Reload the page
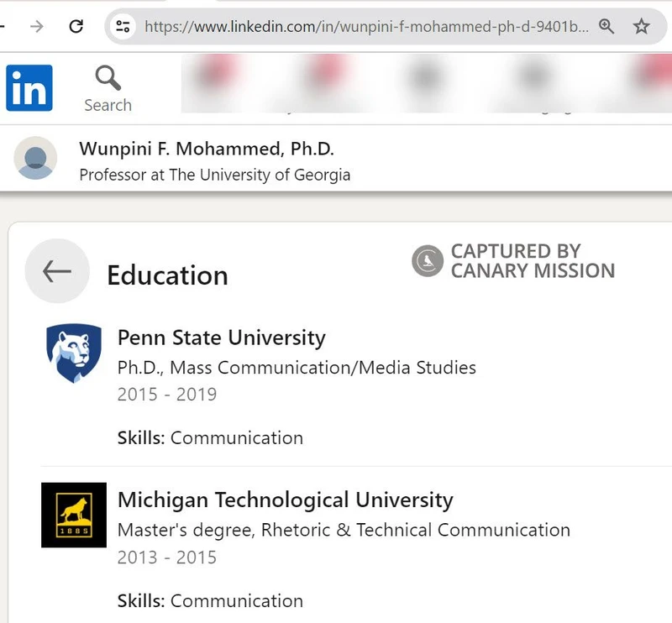The image size is (672, 623). click(76, 26)
